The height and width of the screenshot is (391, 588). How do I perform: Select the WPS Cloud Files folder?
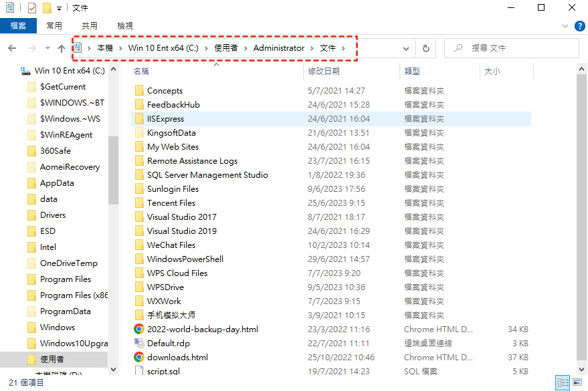pos(177,273)
